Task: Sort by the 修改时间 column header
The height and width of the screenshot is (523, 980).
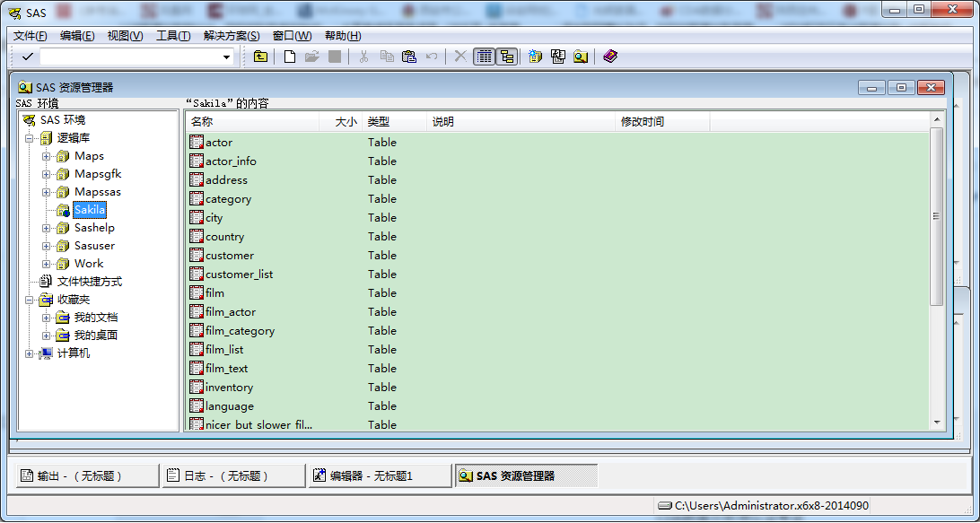Action: pyautogui.click(x=662, y=122)
